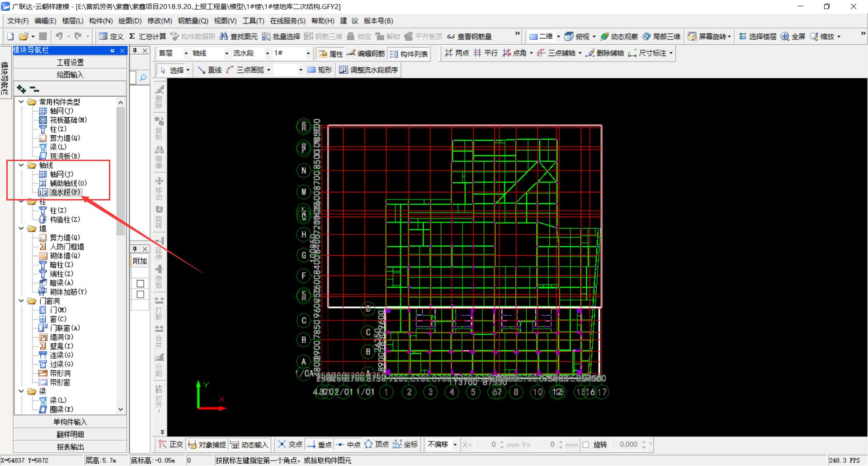The width and height of the screenshot is (868, 466).
Task: Click the 定义 toolbar icon
Action: (x=103, y=36)
